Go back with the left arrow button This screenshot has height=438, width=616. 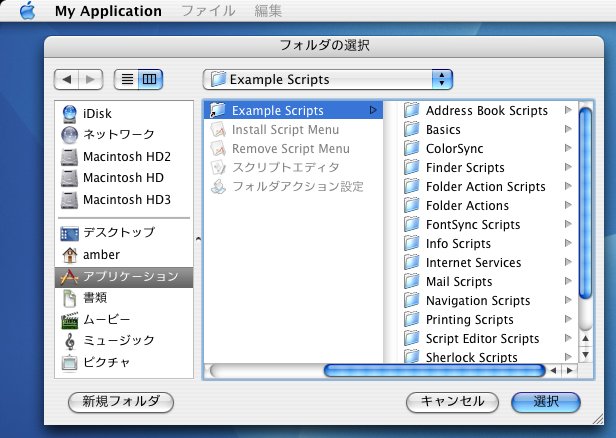[66, 79]
